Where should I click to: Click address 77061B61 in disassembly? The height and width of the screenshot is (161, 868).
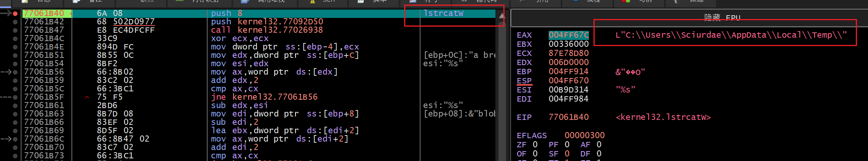[x=44, y=105]
